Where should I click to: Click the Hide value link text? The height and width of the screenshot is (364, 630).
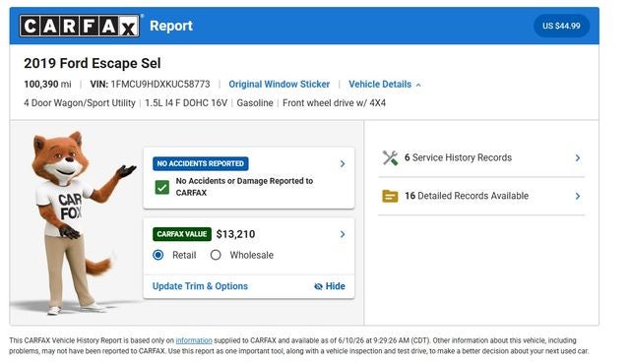[335, 286]
